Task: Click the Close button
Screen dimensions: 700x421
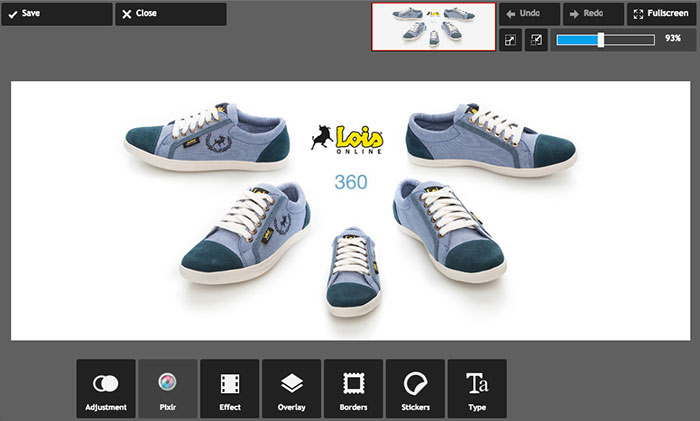Action: [171, 14]
